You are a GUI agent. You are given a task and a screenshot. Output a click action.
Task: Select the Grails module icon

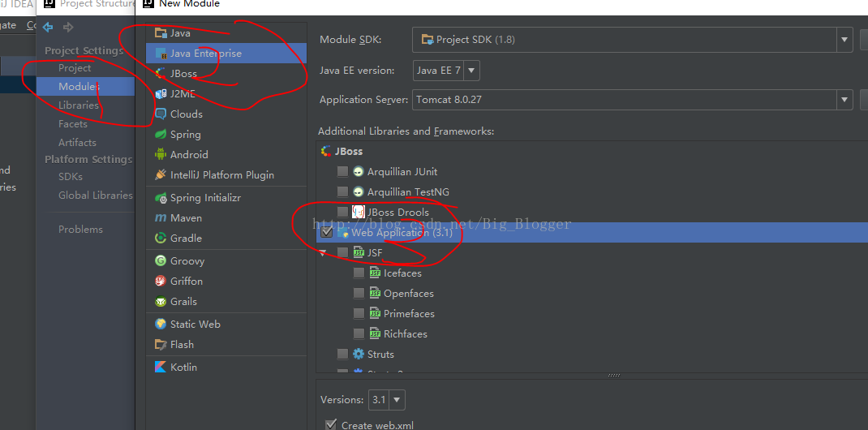pos(161,302)
